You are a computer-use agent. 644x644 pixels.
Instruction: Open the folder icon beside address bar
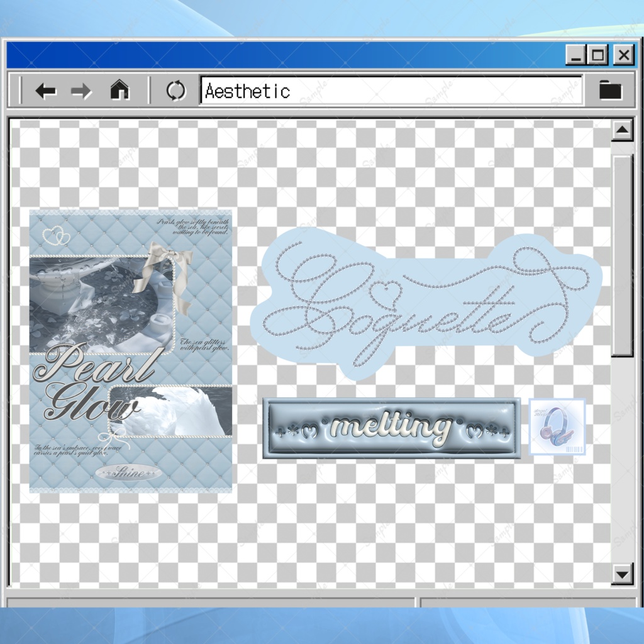click(x=610, y=89)
